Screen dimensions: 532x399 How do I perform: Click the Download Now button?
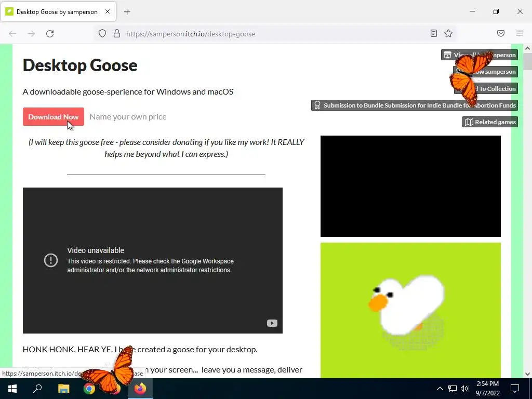coord(54,117)
